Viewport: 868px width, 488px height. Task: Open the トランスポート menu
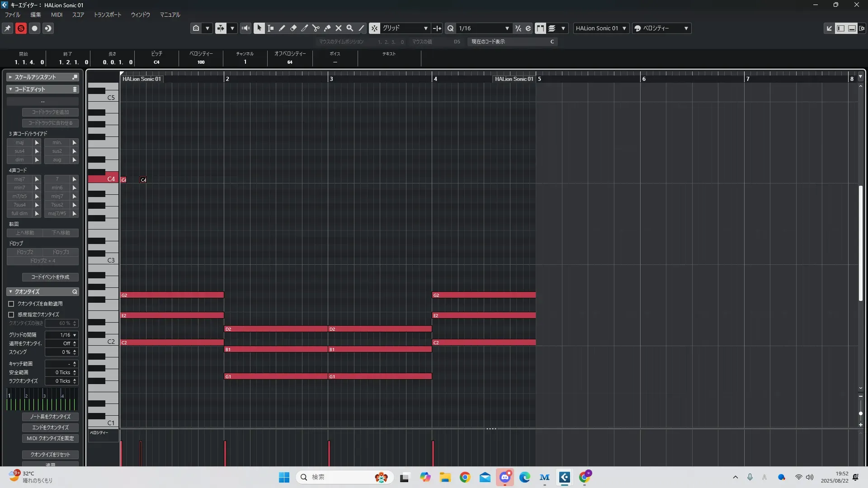pyautogui.click(x=107, y=14)
